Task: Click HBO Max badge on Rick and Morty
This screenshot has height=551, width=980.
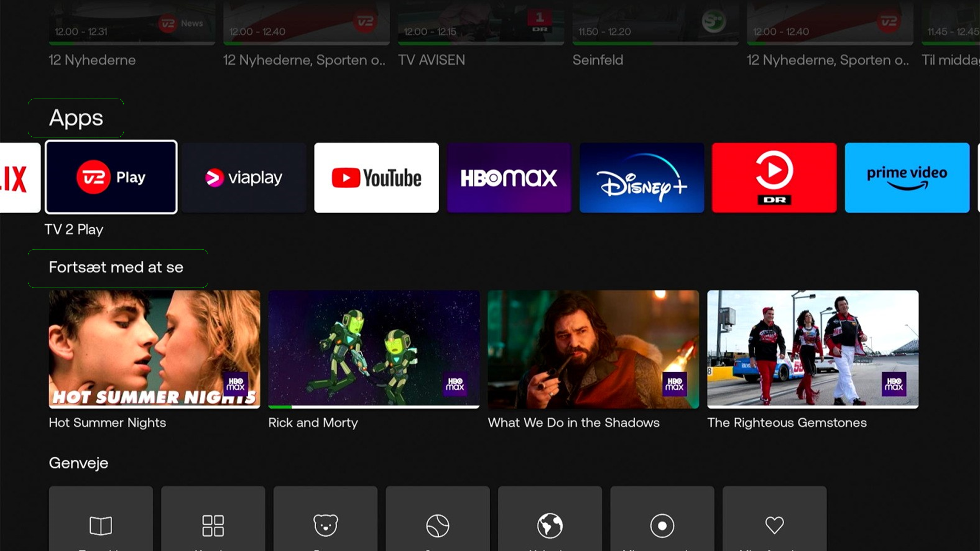Action: click(x=455, y=384)
